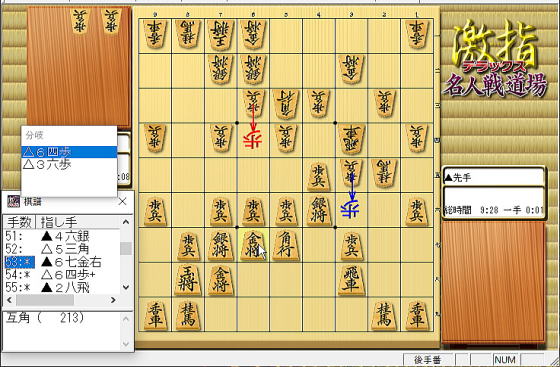Click the highlighted 金將 piece under cursor
The image size is (560, 367).
pyautogui.click(x=253, y=246)
